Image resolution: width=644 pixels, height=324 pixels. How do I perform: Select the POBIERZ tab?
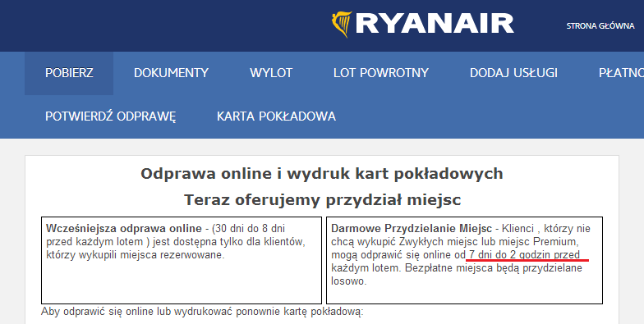(69, 73)
